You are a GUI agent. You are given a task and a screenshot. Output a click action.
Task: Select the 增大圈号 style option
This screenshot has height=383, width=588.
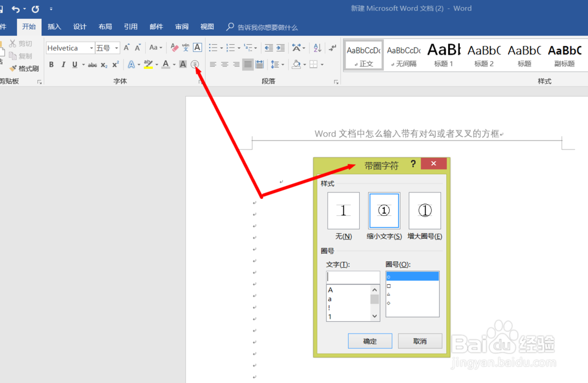point(424,211)
